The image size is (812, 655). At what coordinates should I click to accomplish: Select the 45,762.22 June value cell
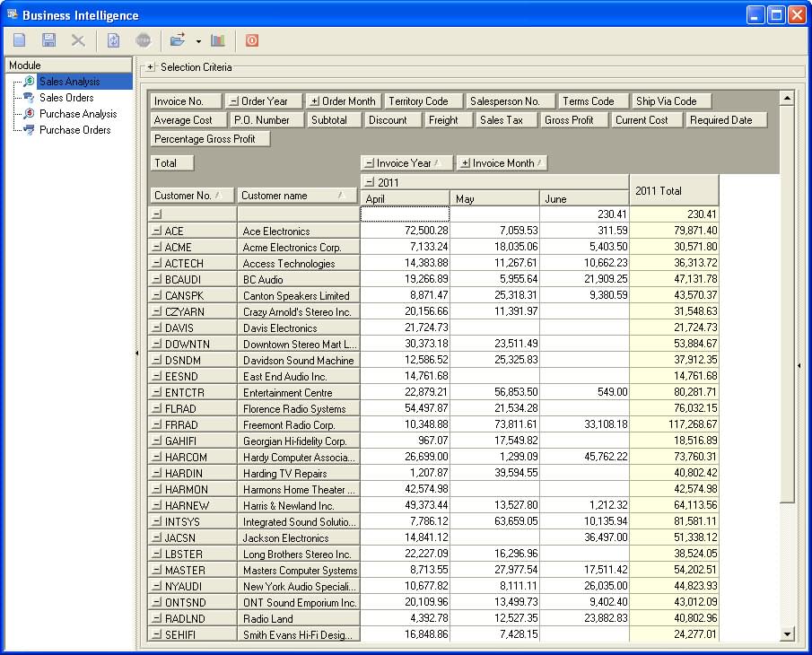[x=585, y=457]
